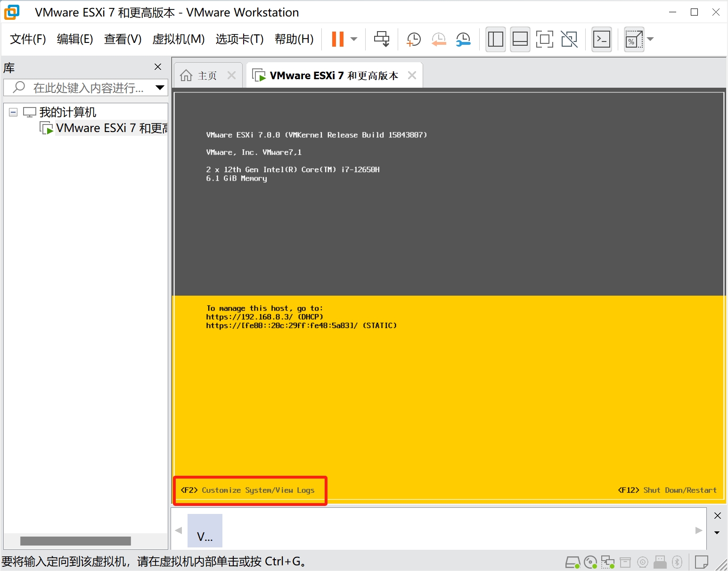Select VMware ESXi 7 in library tree
This screenshot has width=728, height=571.
(111, 128)
